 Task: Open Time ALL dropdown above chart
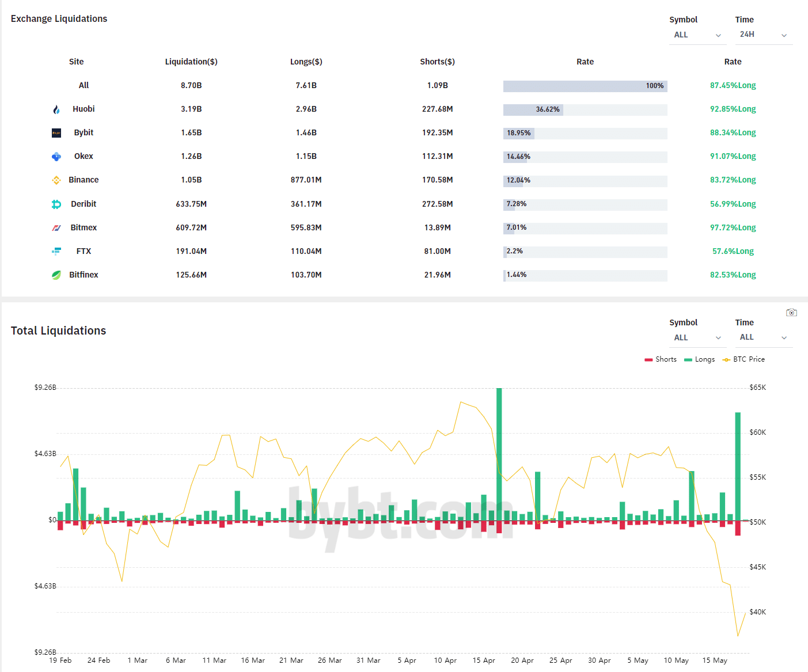coord(763,337)
